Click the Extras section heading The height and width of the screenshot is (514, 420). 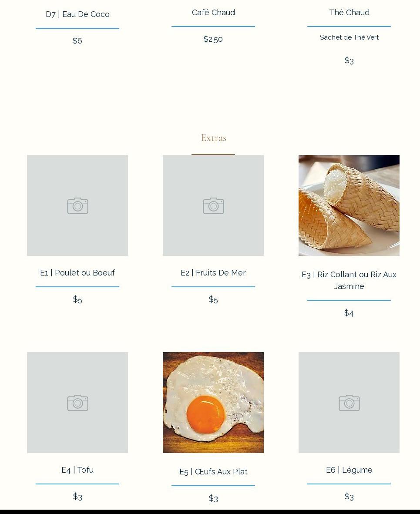pyautogui.click(x=213, y=138)
